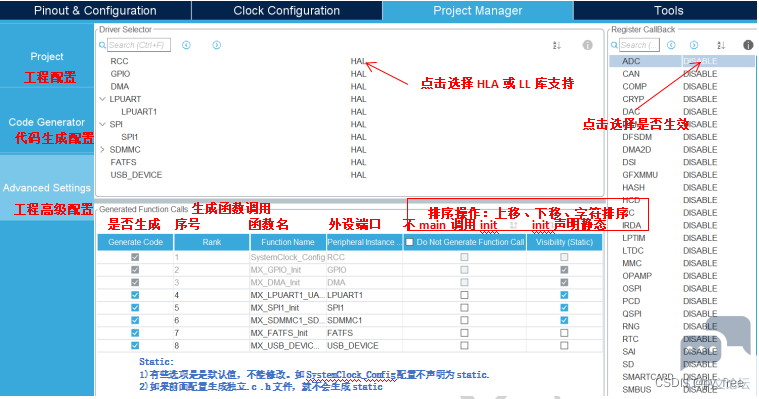Screen dimensions: 759x399
Task: Go to next Driver Selector search result
Action: [217, 45]
